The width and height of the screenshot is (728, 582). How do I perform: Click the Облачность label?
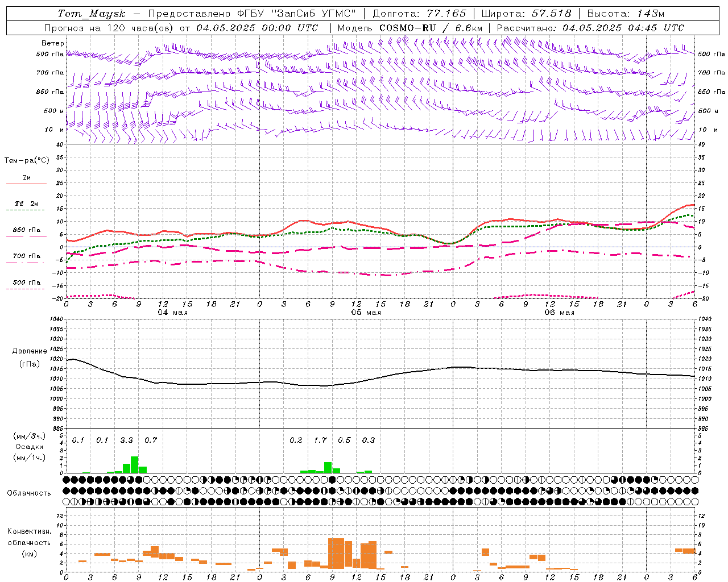tap(29, 493)
